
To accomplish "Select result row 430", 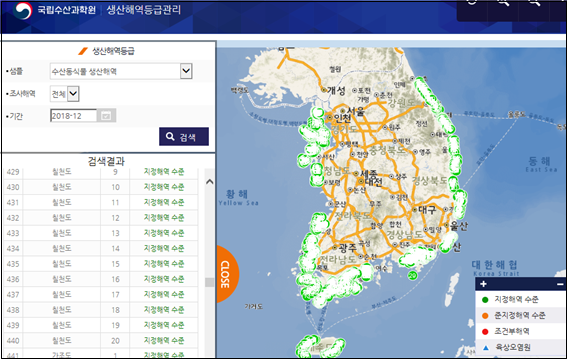I will point(101,187).
